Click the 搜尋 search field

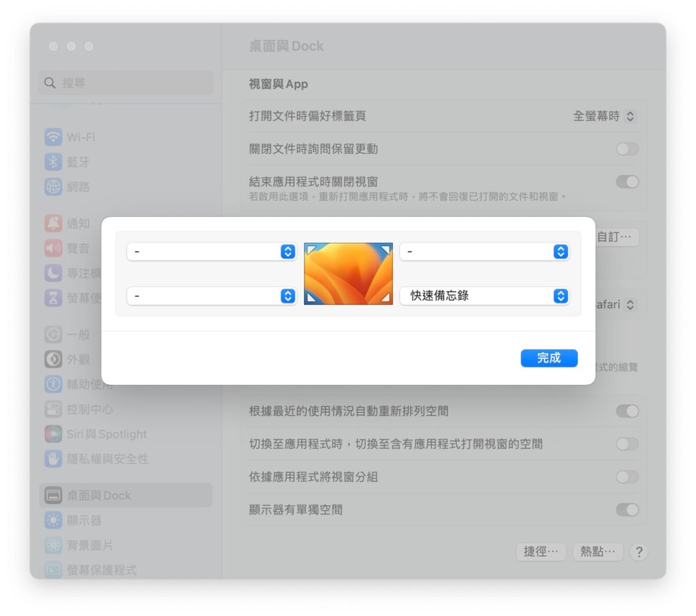(x=126, y=83)
